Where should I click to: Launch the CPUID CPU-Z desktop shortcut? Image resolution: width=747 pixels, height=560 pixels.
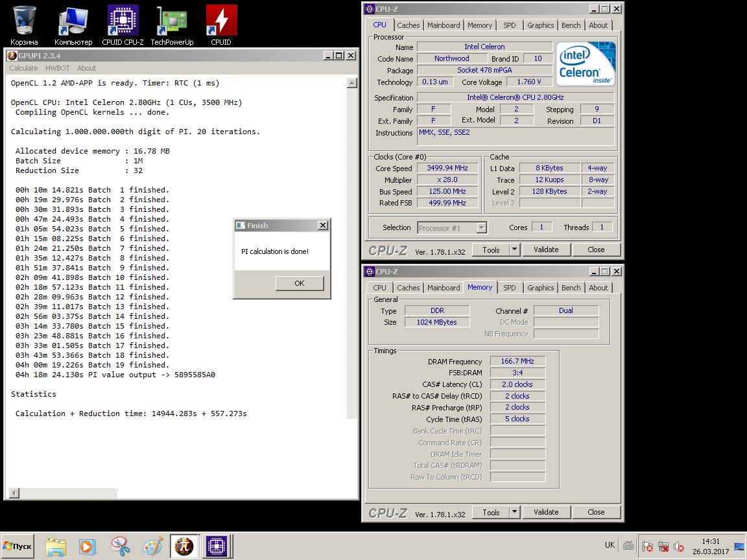[x=123, y=25]
